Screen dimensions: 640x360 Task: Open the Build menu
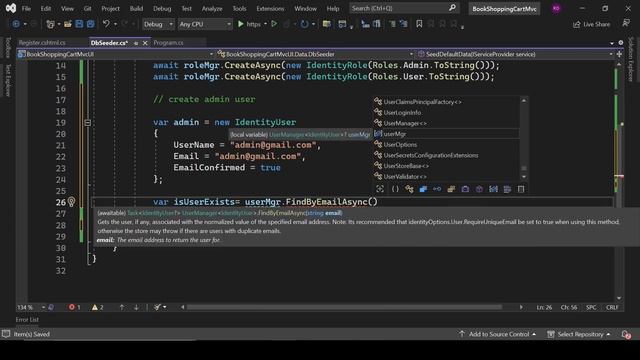tap(136, 9)
